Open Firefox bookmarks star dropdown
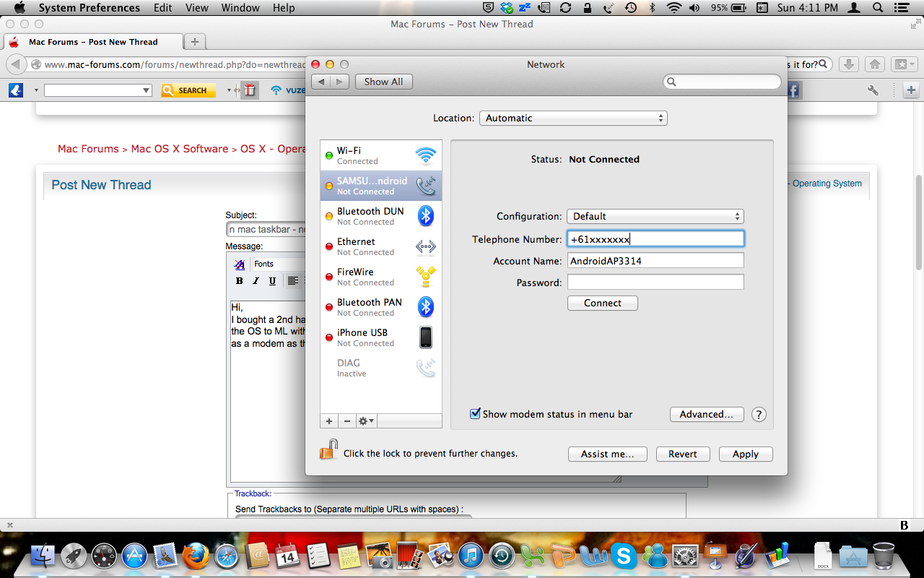 904,64
